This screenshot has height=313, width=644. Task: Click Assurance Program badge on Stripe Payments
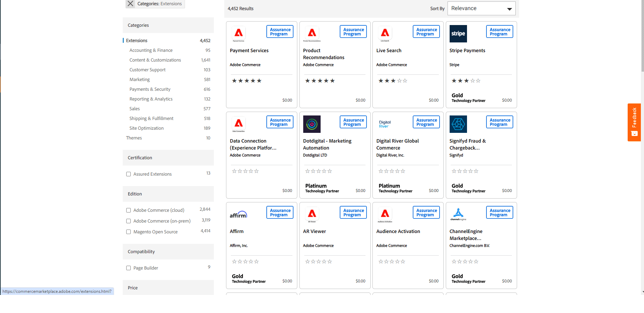(500, 32)
